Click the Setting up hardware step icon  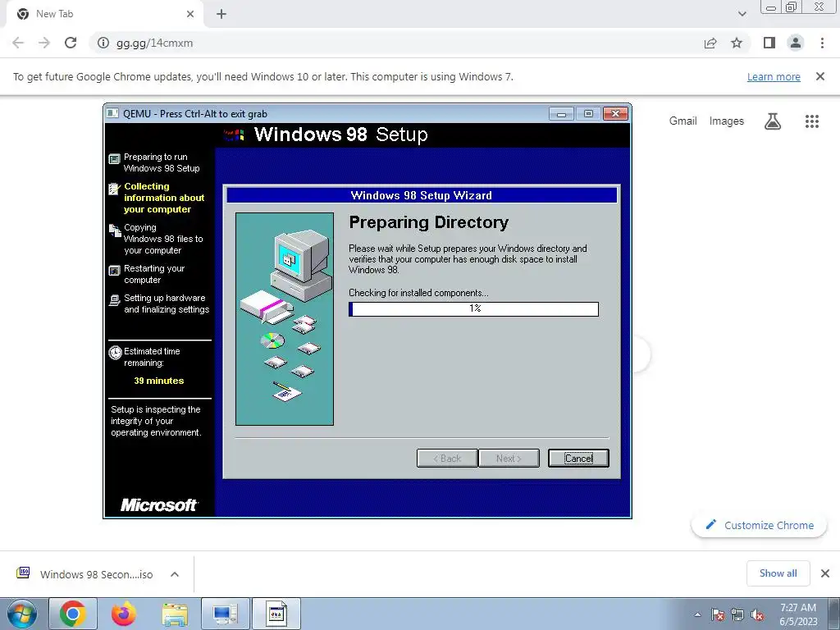pos(114,300)
